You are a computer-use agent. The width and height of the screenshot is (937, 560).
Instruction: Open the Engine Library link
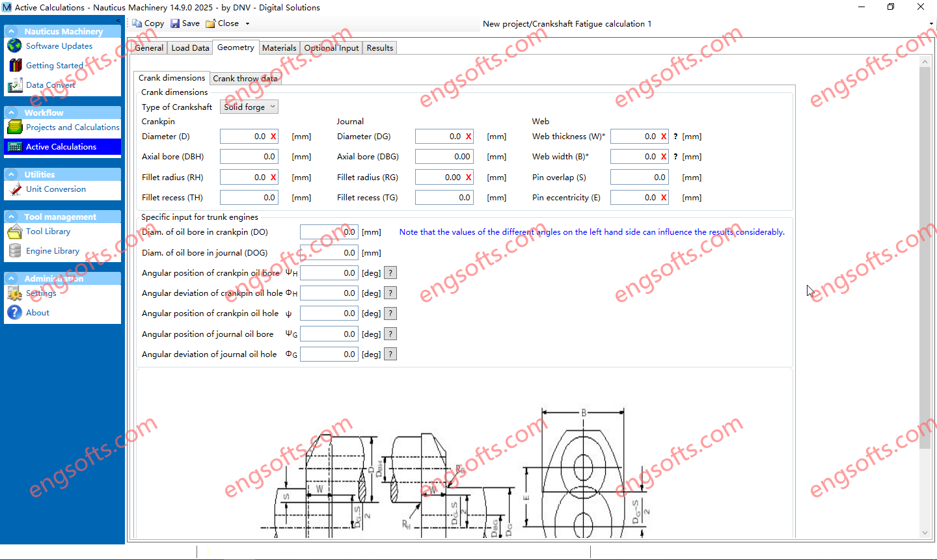coord(53,251)
